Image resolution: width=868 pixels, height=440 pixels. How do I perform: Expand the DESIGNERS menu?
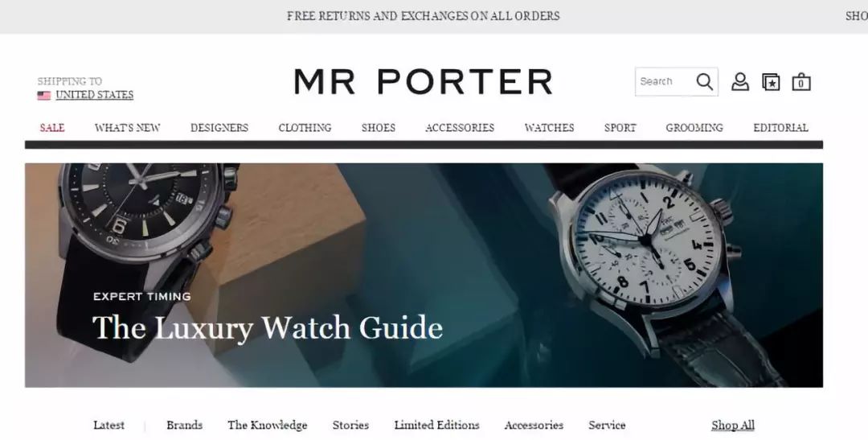point(219,127)
